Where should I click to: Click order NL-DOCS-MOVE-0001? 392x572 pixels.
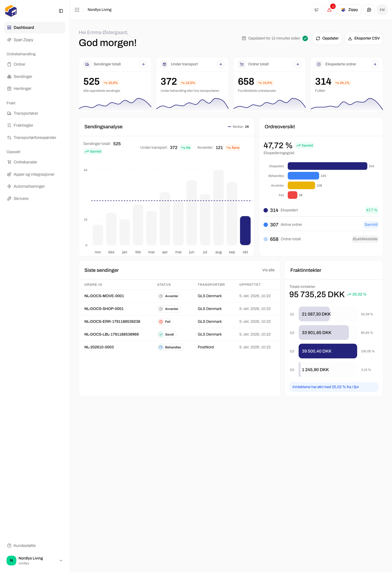pos(104,296)
